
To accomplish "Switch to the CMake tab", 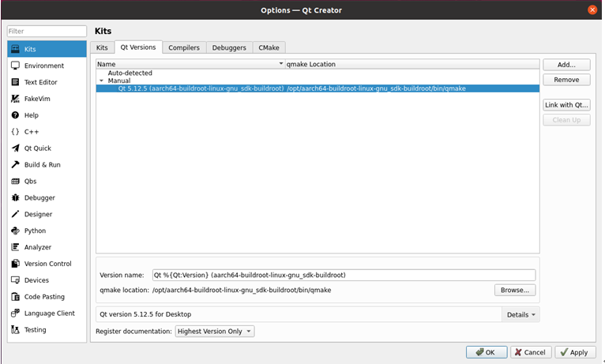I will pos(269,47).
